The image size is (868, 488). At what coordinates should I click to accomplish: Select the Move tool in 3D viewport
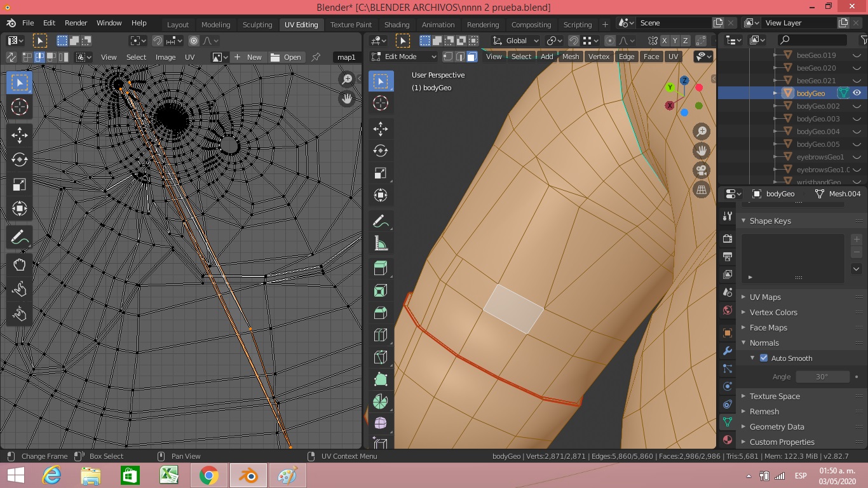(381, 129)
